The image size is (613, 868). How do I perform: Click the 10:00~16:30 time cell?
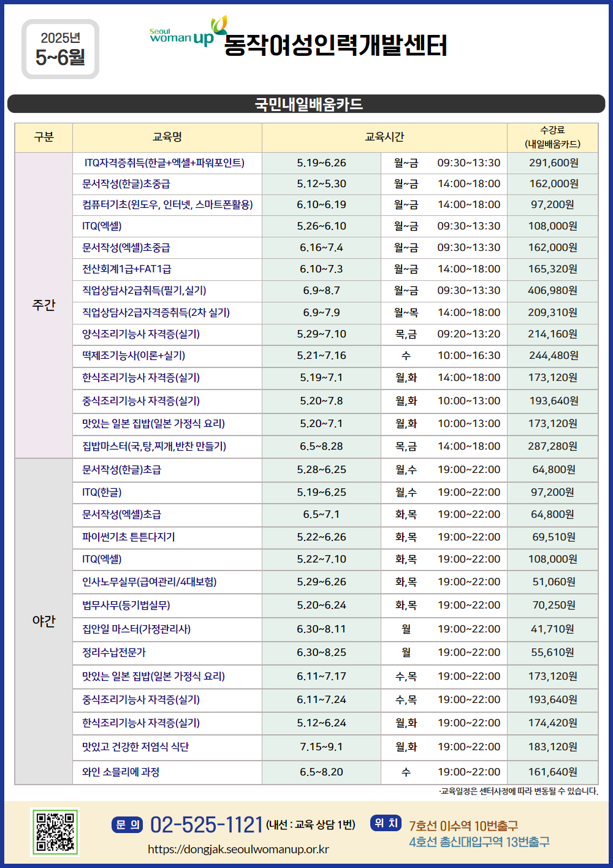coord(469,356)
